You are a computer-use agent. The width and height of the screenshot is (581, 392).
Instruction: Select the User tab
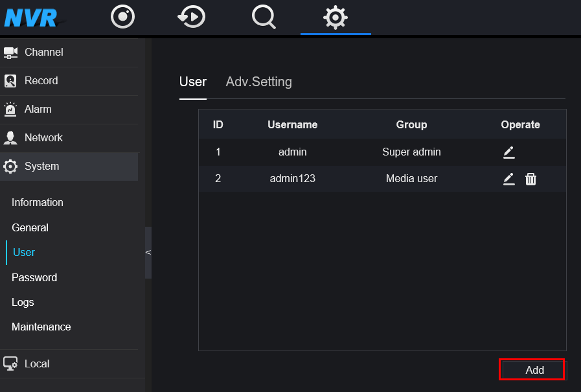(x=192, y=82)
